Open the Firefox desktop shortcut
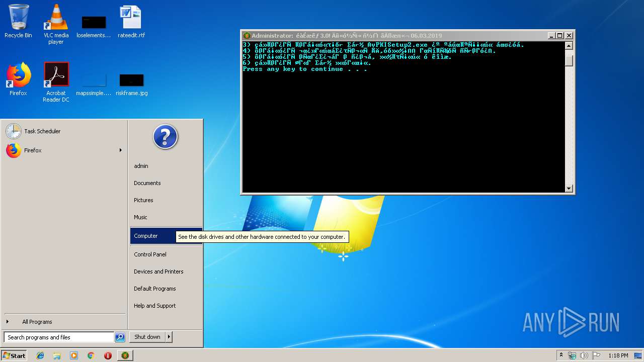Viewport: 644px width, 362px height. pyautogui.click(x=18, y=79)
